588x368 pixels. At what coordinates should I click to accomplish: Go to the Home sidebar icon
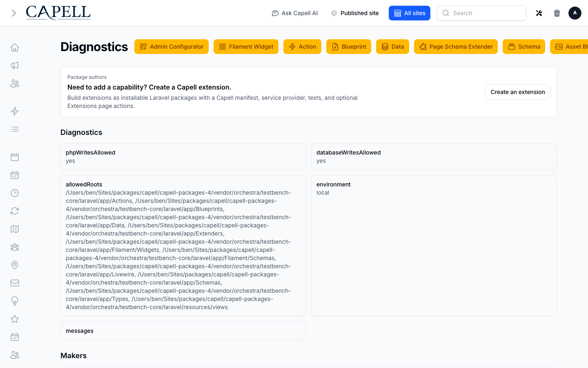coord(15,47)
